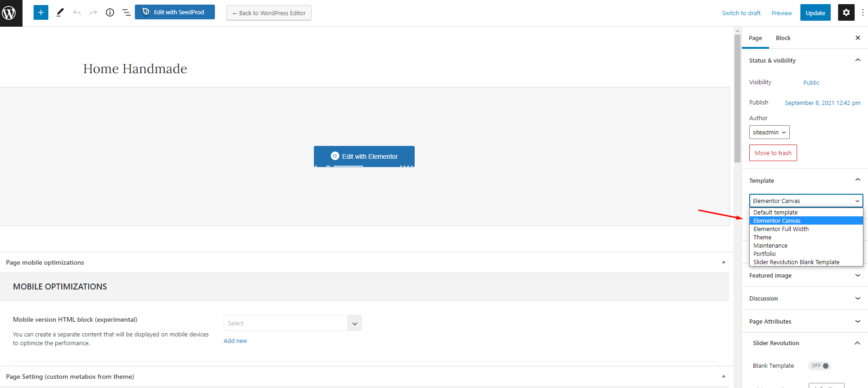Open the mobile HTML block Select dropdown

[292, 323]
